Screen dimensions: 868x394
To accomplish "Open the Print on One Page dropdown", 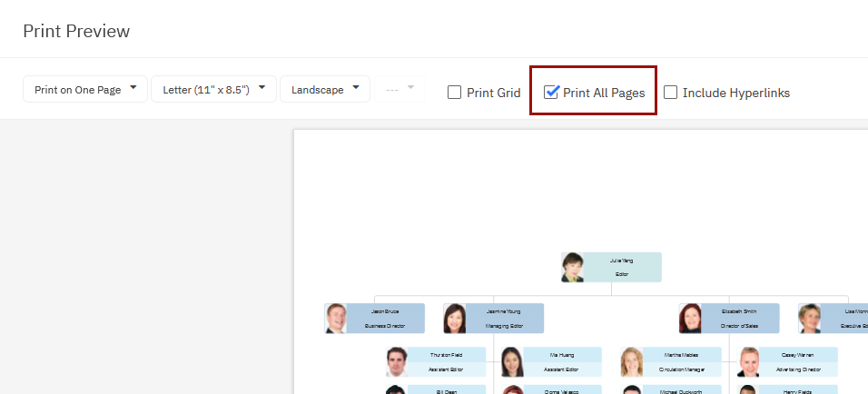I will click(84, 90).
